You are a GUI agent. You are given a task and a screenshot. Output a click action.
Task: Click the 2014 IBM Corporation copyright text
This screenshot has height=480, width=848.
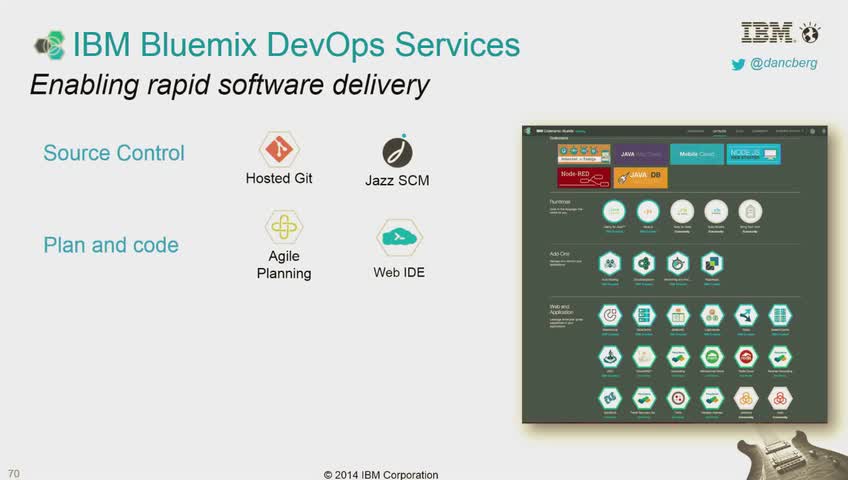click(x=381, y=475)
